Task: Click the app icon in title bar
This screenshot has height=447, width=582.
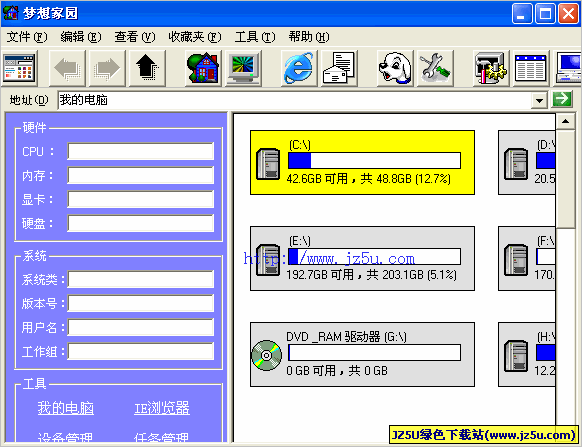Action: pos(11,13)
